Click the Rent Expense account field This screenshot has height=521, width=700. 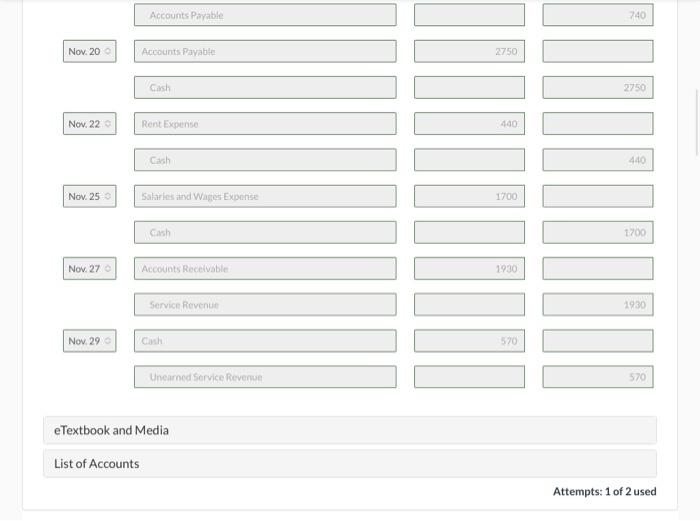(x=265, y=124)
